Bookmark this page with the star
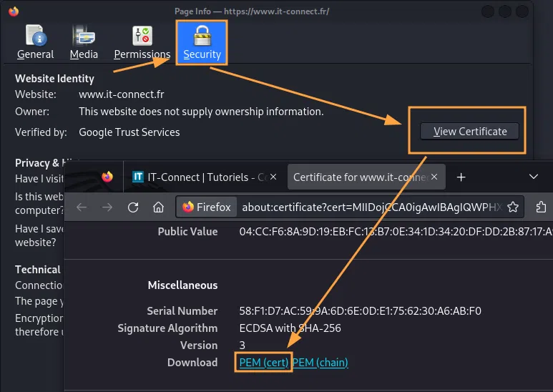Screen dimensions: 553x392 512,207
